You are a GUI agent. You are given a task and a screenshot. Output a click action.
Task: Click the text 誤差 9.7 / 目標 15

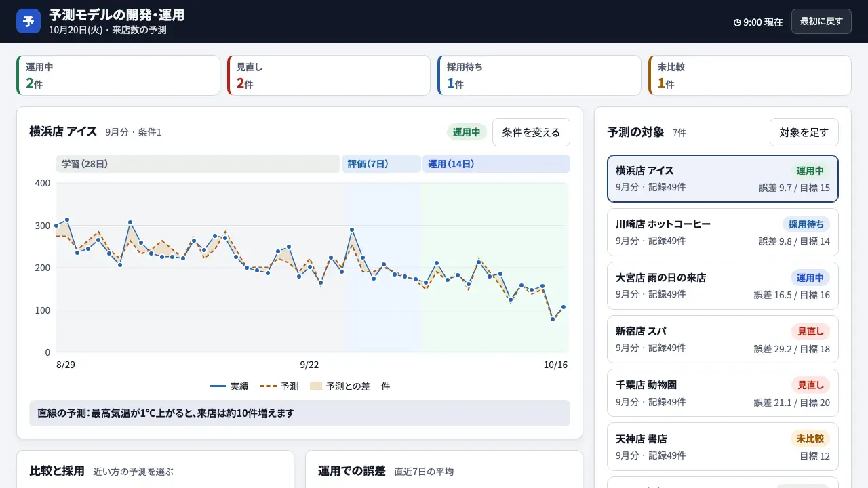click(x=794, y=188)
